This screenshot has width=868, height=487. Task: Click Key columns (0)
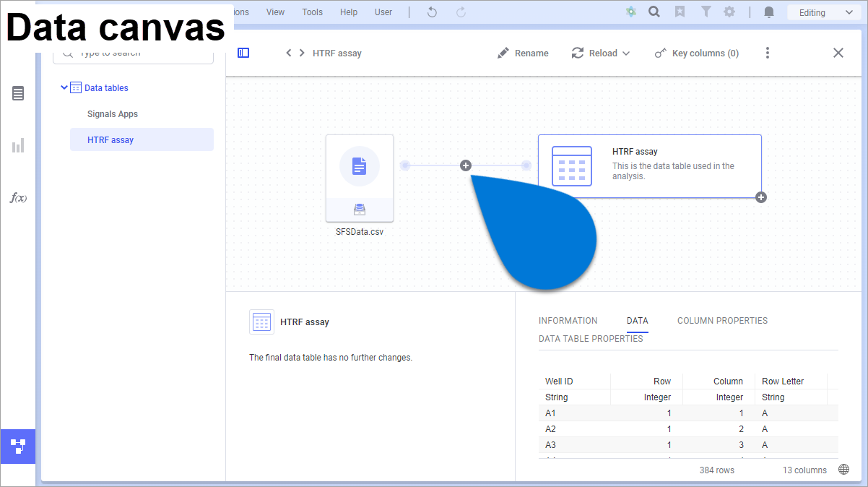696,53
